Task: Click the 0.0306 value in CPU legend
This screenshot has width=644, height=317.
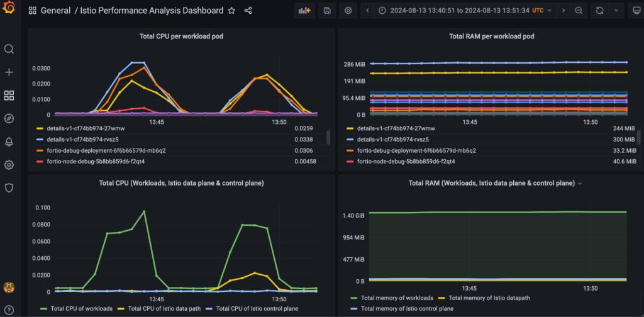Action: 303,151
